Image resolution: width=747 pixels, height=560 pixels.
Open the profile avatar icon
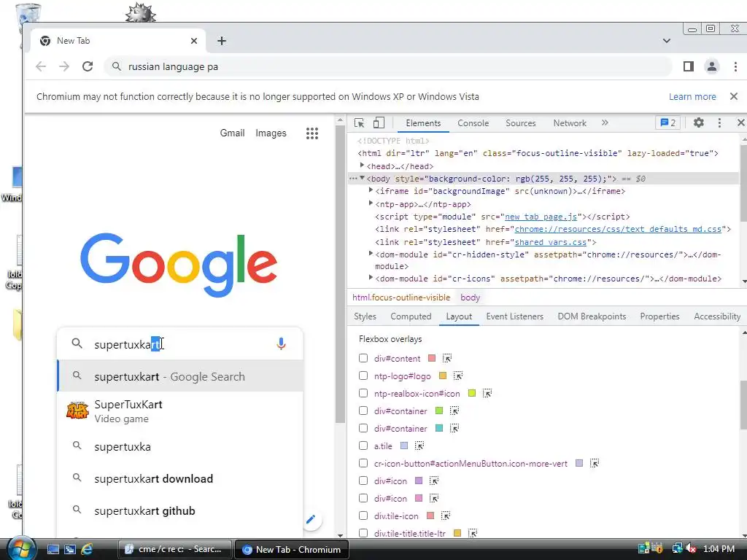point(712,66)
